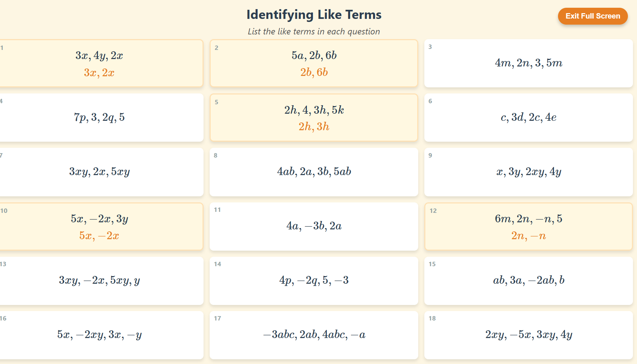Image resolution: width=637 pixels, height=364 pixels.
Task: Click the Exit Full Screen button
Action: coord(592,16)
